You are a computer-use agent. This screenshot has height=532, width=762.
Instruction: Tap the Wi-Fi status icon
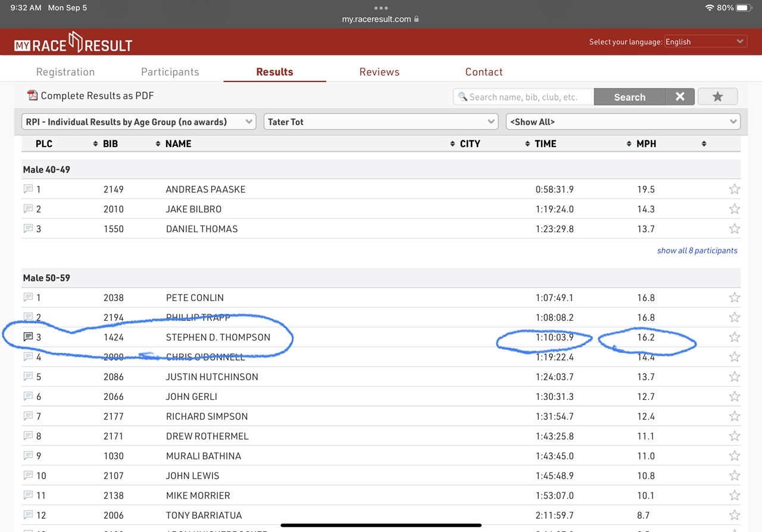709,8
